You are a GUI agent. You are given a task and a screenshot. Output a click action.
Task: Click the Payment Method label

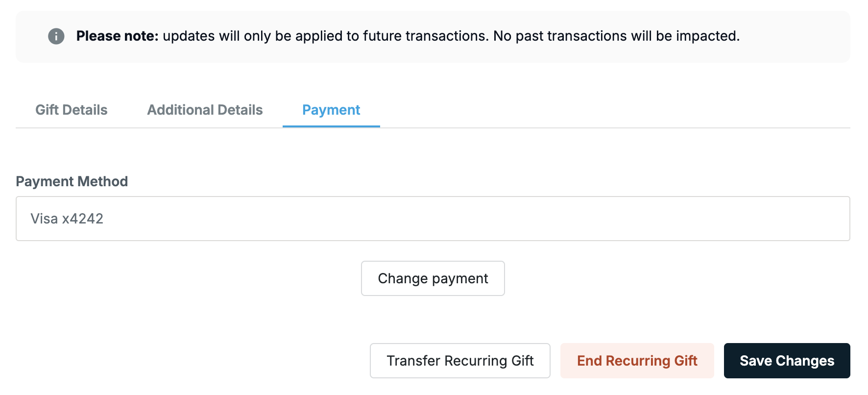(72, 181)
